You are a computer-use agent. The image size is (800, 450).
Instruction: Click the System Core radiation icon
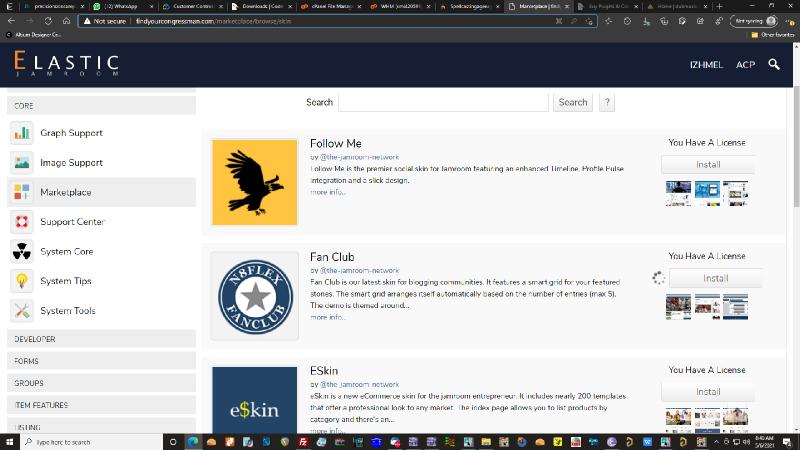click(22, 251)
